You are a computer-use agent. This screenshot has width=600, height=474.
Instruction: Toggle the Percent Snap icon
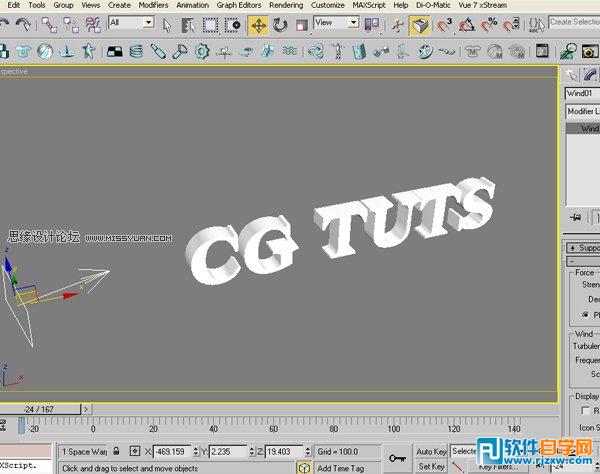489,26
